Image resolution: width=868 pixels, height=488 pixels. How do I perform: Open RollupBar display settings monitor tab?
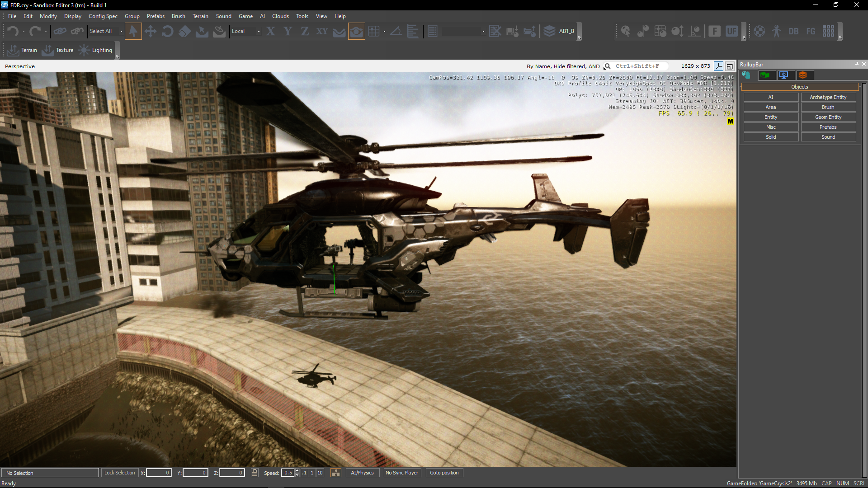coord(784,75)
